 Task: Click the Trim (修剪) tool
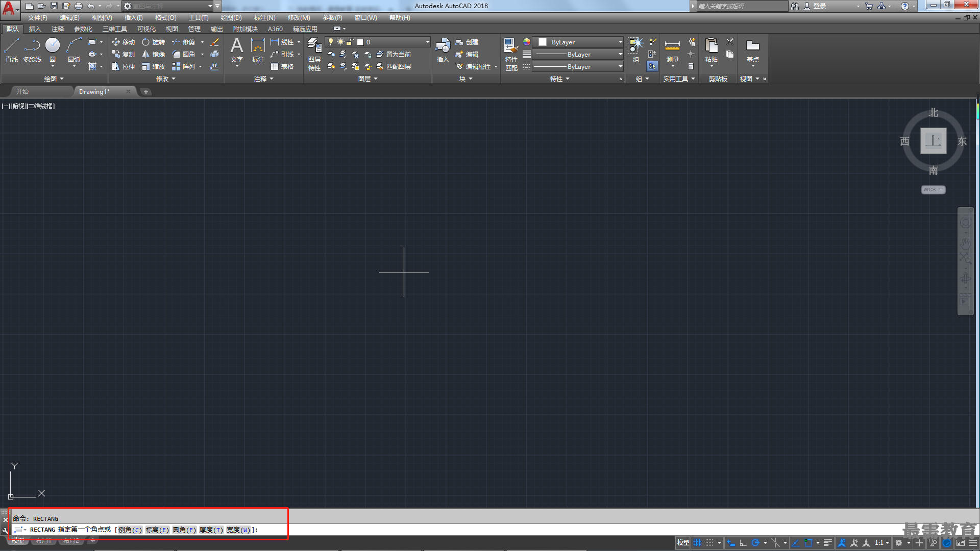coord(184,42)
